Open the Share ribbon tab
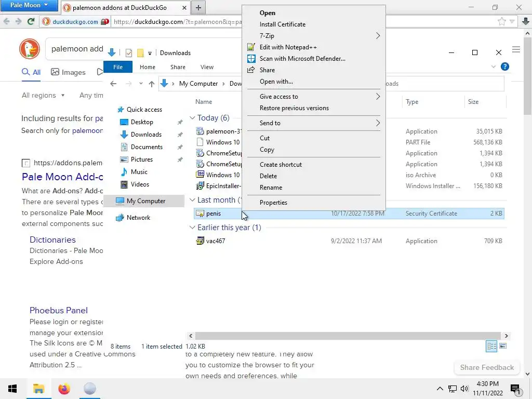Viewport: 532px width, 399px height. [x=178, y=67]
